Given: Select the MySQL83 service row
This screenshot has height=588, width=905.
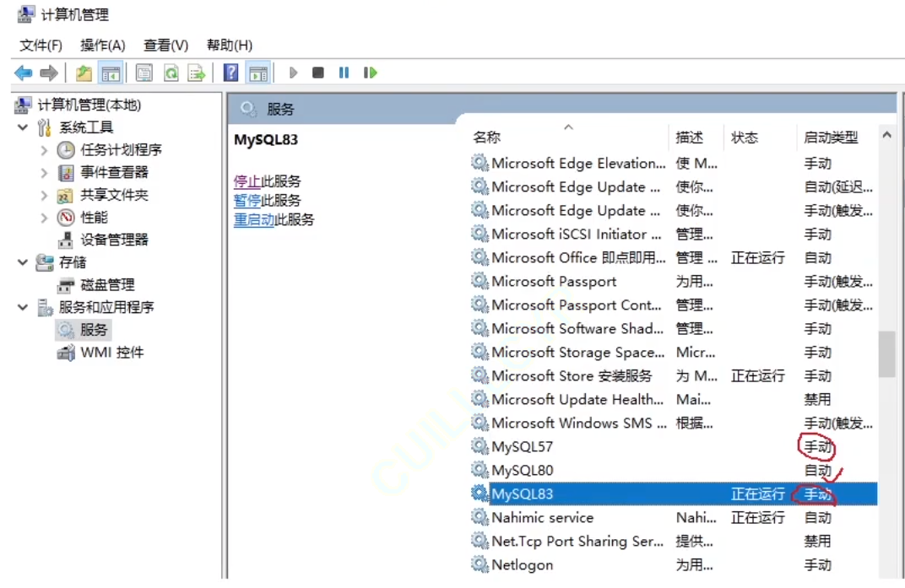Looking at the screenshot, I should pyautogui.click(x=674, y=494).
